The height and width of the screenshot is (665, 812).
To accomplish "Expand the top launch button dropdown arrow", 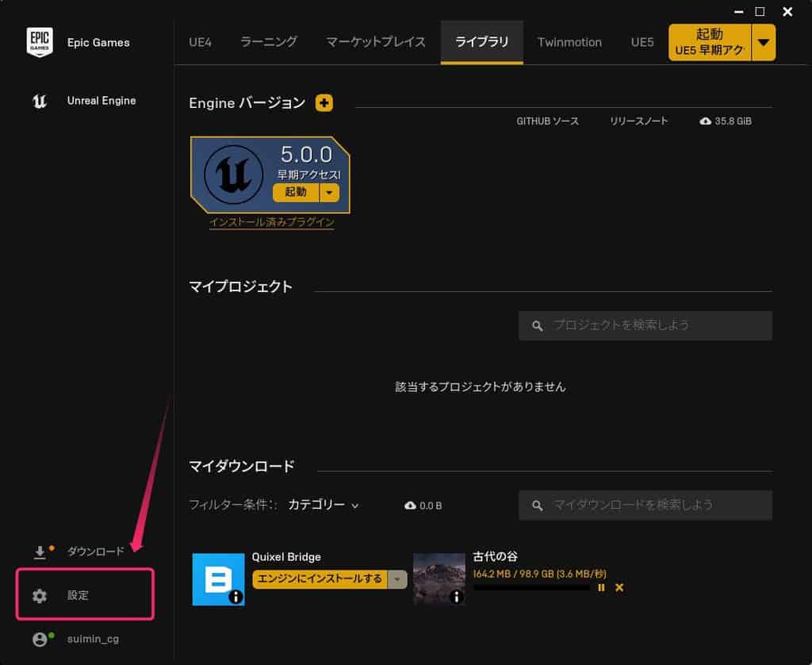I will click(764, 43).
